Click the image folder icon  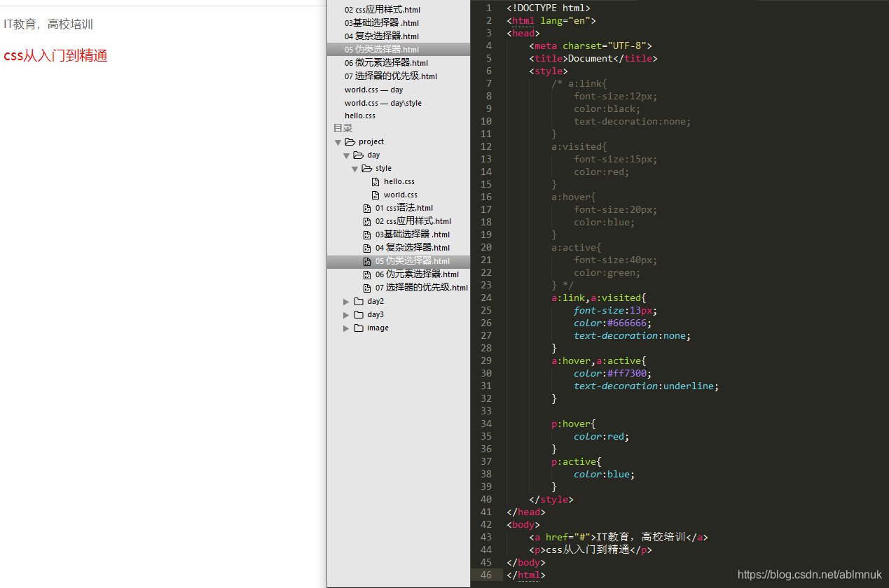tap(359, 328)
